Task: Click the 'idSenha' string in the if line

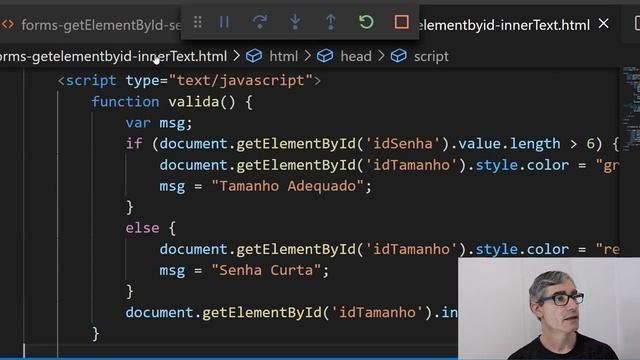Action: tap(402, 144)
